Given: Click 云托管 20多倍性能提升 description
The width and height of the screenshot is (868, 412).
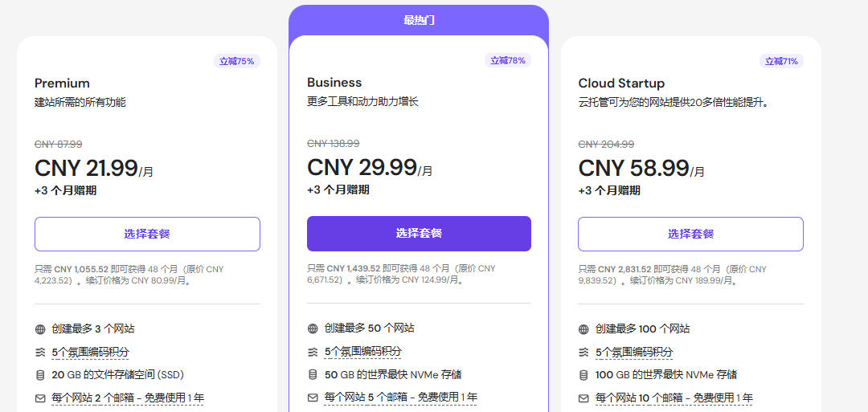Looking at the screenshot, I should tap(675, 102).
